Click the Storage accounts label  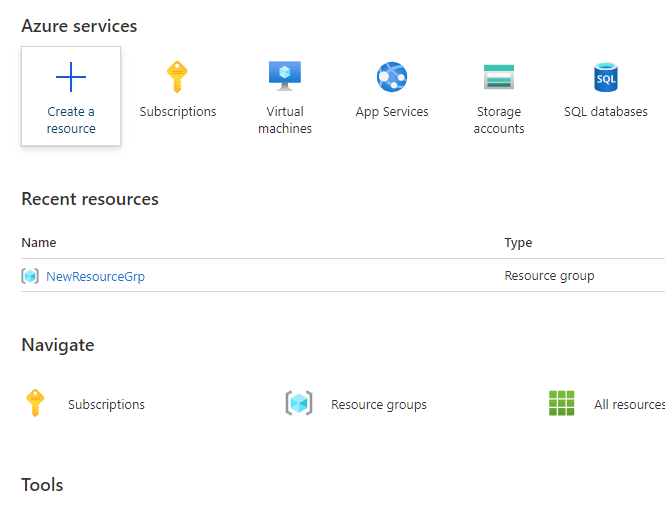pyautogui.click(x=499, y=120)
